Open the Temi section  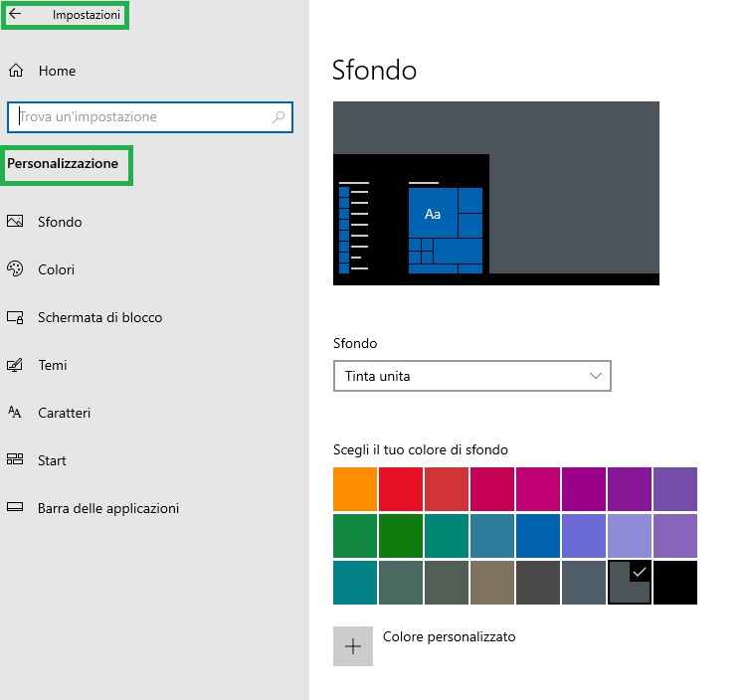(53, 365)
